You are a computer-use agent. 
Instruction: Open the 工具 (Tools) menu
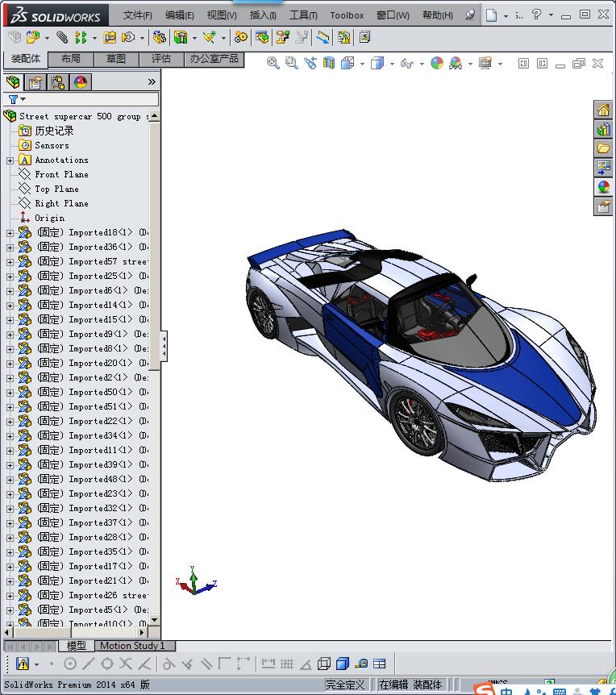coord(303,15)
